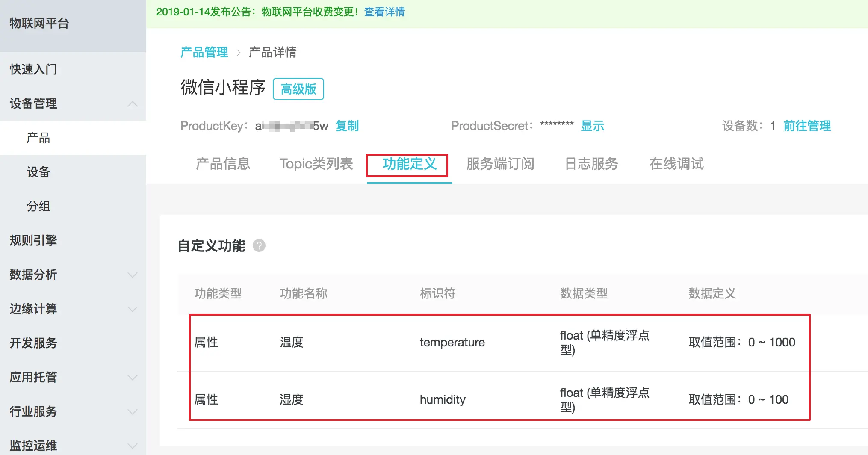Expand the 监控运维 sidebar menu
The width and height of the screenshot is (868, 455).
[133, 446]
